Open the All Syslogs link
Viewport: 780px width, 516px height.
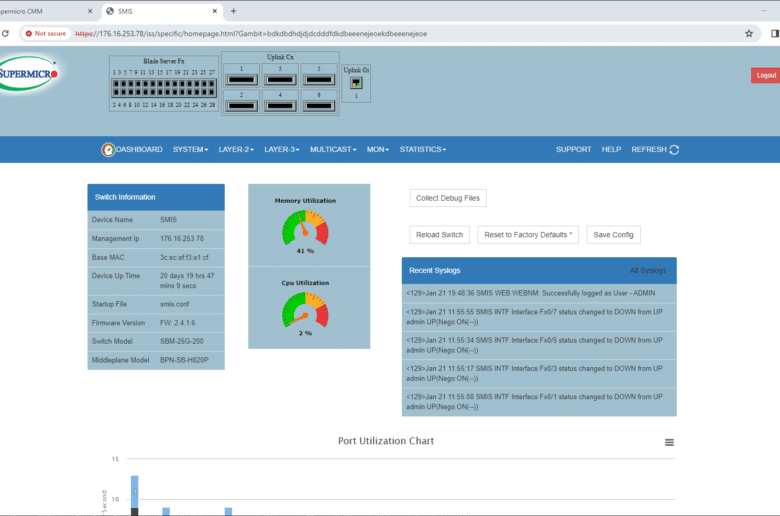point(647,270)
